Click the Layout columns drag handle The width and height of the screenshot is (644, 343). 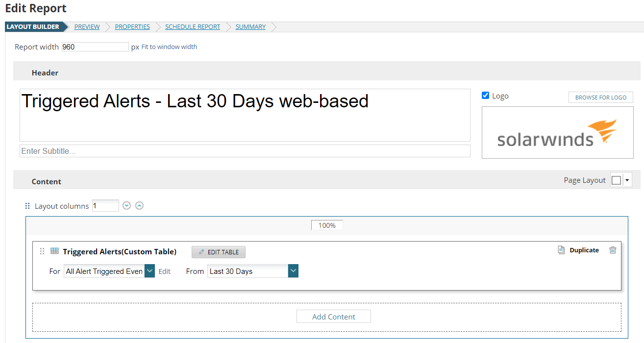[27, 206]
